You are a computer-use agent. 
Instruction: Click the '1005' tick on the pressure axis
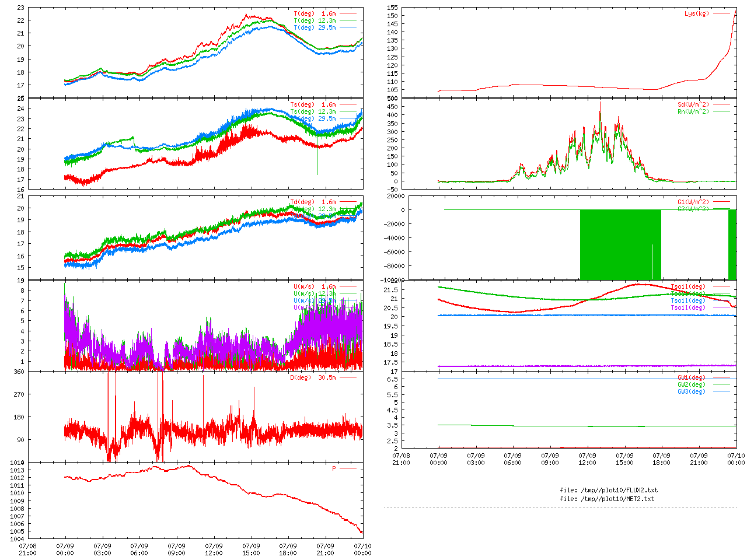tap(18, 531)
